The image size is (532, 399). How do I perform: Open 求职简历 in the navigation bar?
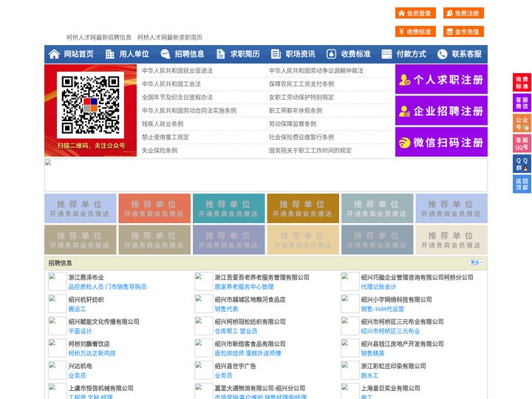pos(245,54)
